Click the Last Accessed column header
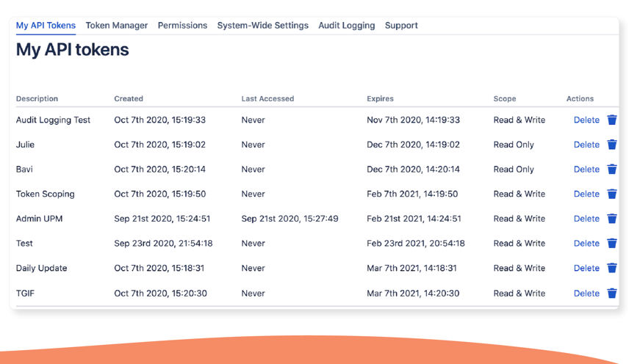 pos(267,98)
